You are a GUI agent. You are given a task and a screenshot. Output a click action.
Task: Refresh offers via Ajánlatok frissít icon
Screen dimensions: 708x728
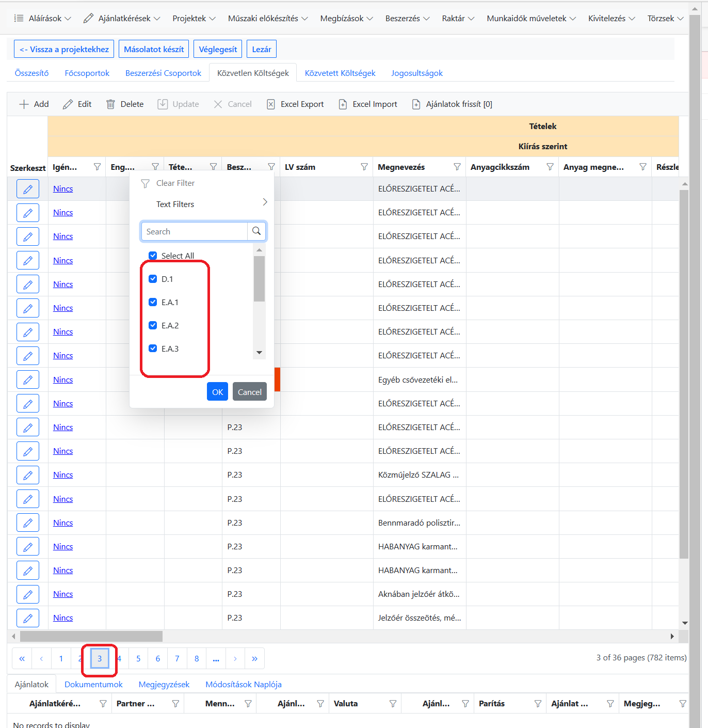(x=416, y=104)
